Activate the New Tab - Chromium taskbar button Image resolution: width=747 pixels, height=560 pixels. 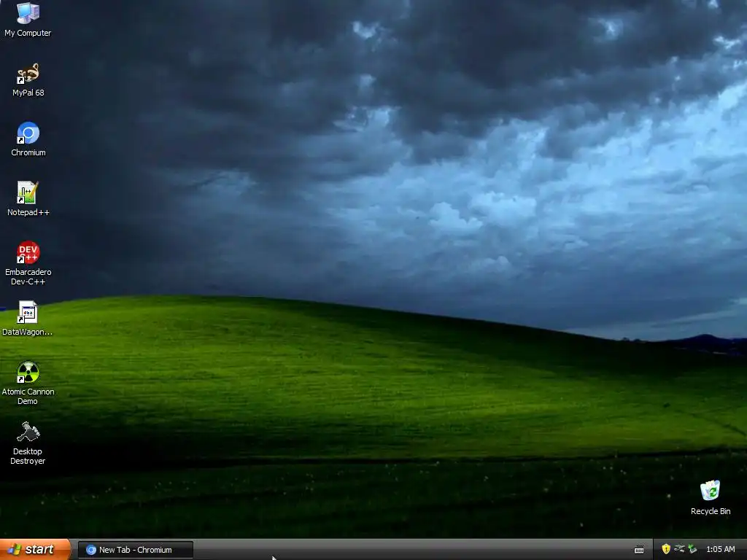pyautogui.click(x=136, y=550)
